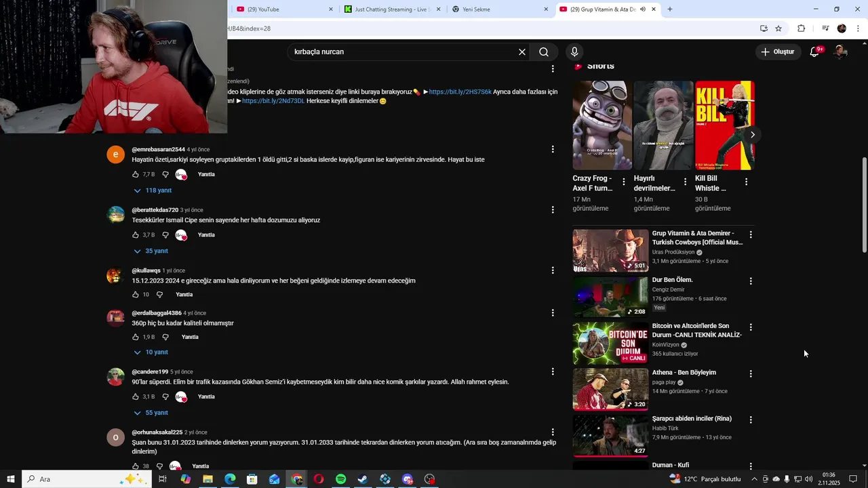
Task: Open Spotify from the taskbar
Action: point(340,479)
